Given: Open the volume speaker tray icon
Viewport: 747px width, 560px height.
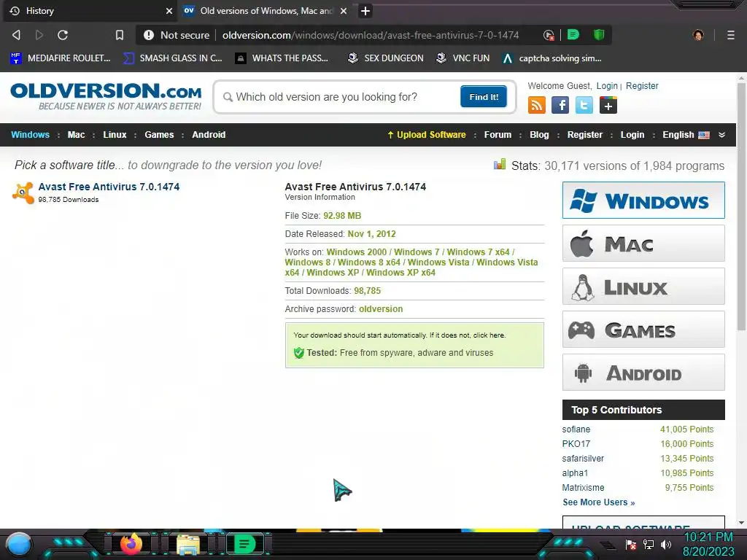Looking at the screenshot, I should [x=665, y=544].
